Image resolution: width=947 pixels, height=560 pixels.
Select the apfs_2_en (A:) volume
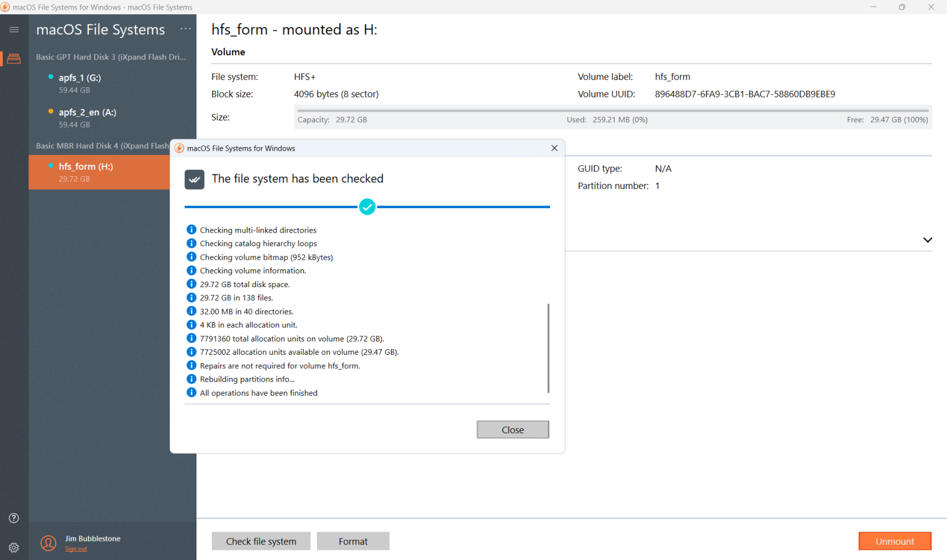pyautogui.click(x=112, y=118)
